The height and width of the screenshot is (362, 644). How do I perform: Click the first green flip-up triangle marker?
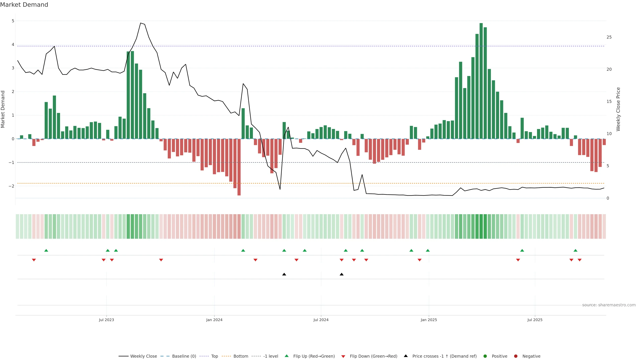pos(46,250)
